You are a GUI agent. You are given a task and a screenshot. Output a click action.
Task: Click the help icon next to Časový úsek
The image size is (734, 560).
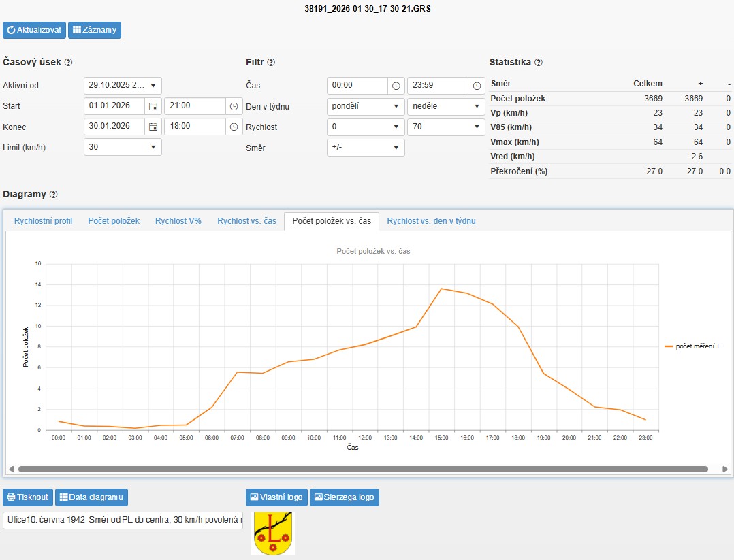point(68,63)
